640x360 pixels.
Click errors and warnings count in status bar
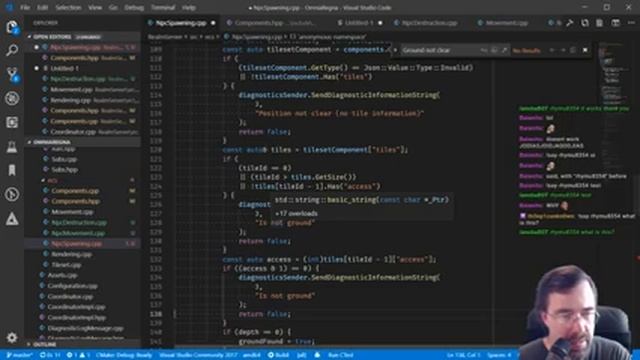coord(78,355)
